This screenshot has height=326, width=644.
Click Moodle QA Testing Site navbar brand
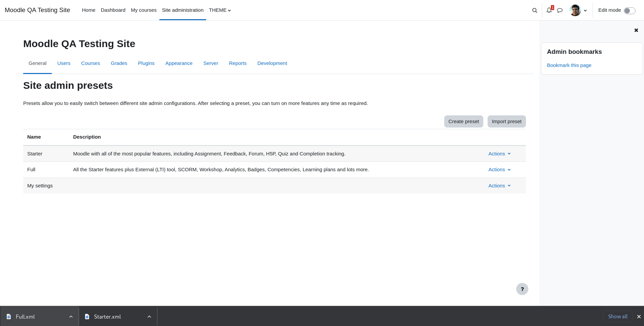(x=37, y=10)
